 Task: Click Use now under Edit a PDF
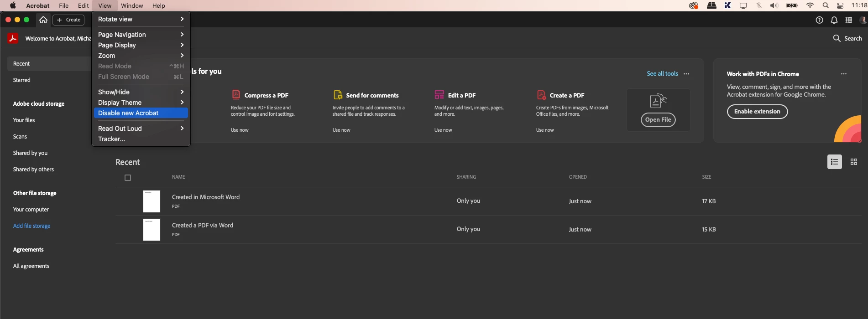pyautogui.click(x=443, y=130)
